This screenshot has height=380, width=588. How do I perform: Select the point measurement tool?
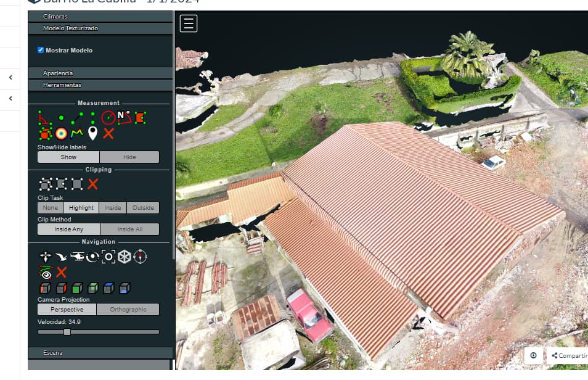(61, 117)
